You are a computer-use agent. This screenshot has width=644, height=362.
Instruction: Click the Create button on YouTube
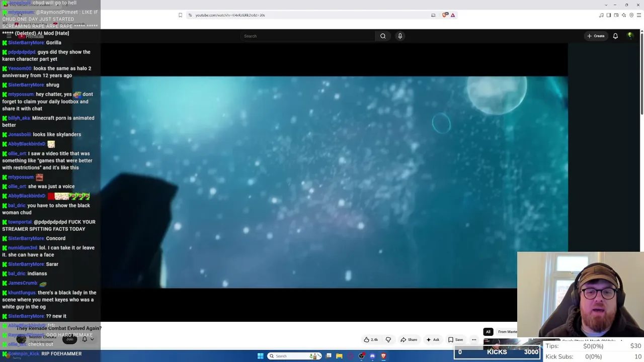[596, 36]
